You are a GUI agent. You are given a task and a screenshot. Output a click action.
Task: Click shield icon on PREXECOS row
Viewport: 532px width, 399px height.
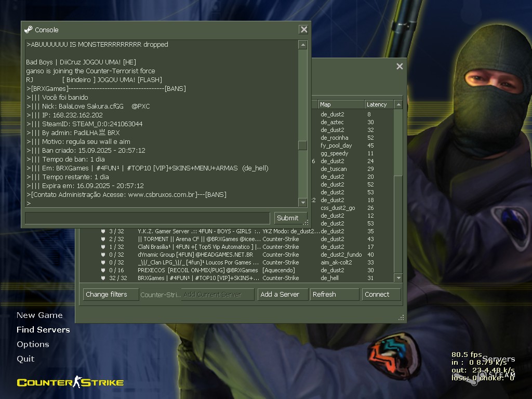tap(103, 270)
